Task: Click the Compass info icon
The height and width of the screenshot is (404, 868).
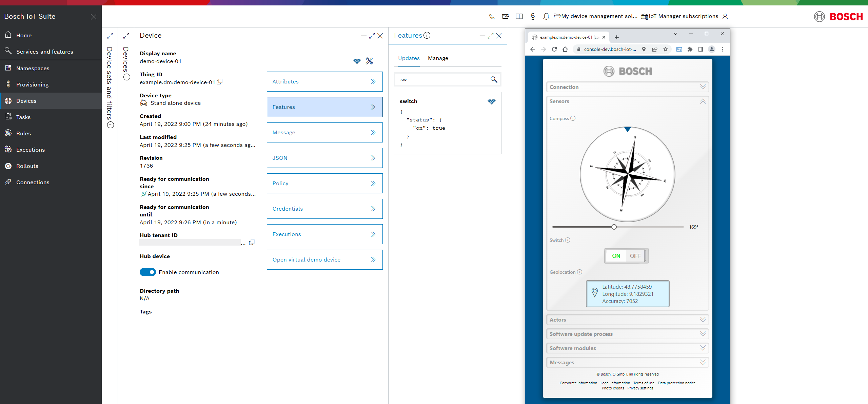Action: pos(573,118)
